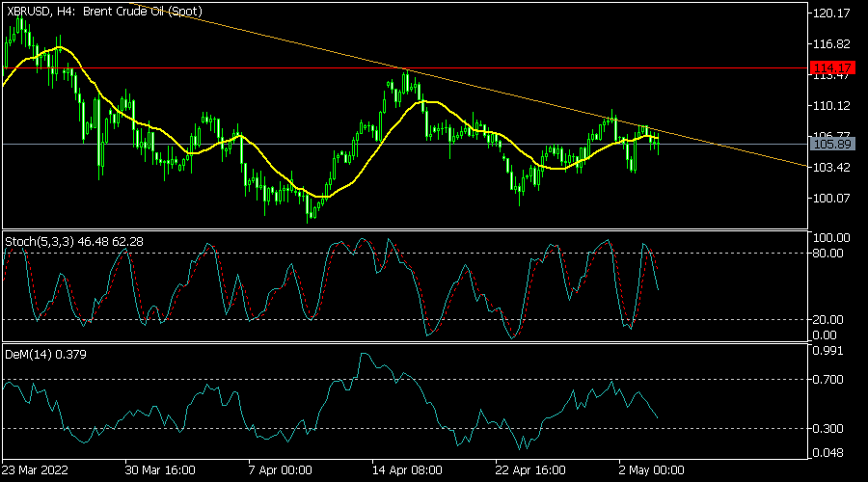Click the 23 Mar 2022 date label
868x482 pixels.
(x=35, y=470)
